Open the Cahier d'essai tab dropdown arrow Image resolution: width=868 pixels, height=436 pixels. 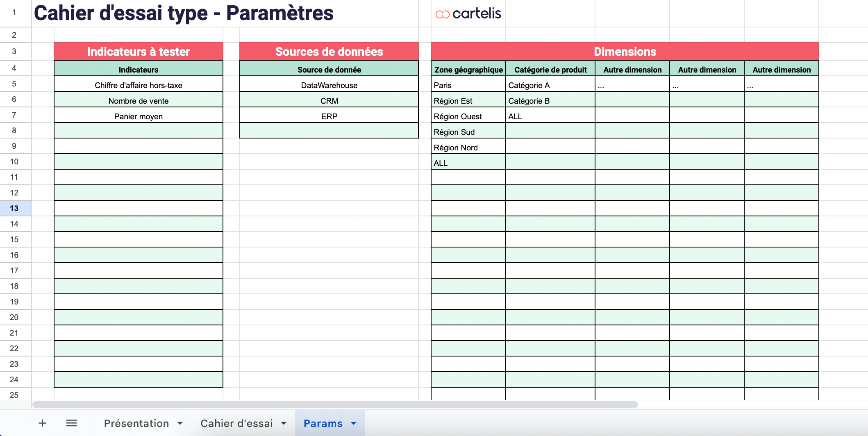284,423
